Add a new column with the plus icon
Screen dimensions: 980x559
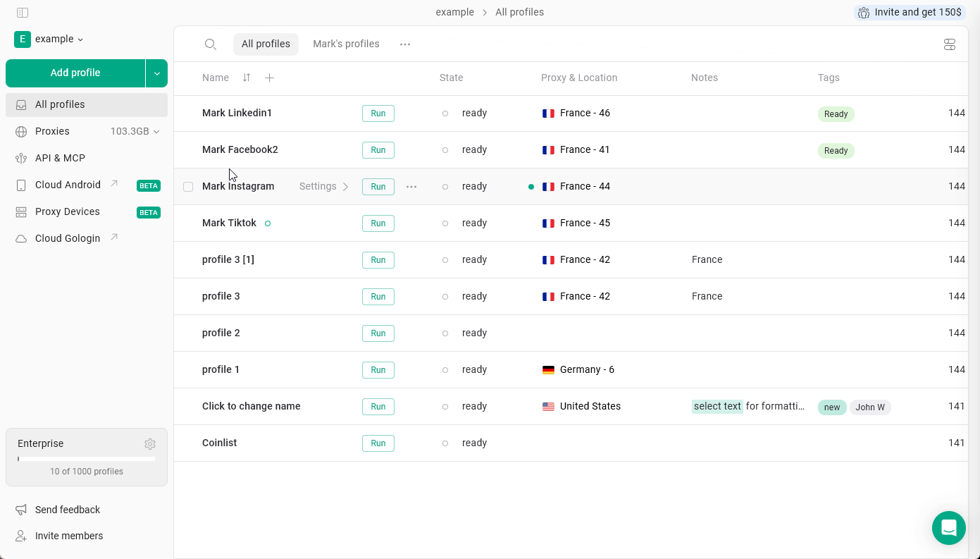click(269, 78)
